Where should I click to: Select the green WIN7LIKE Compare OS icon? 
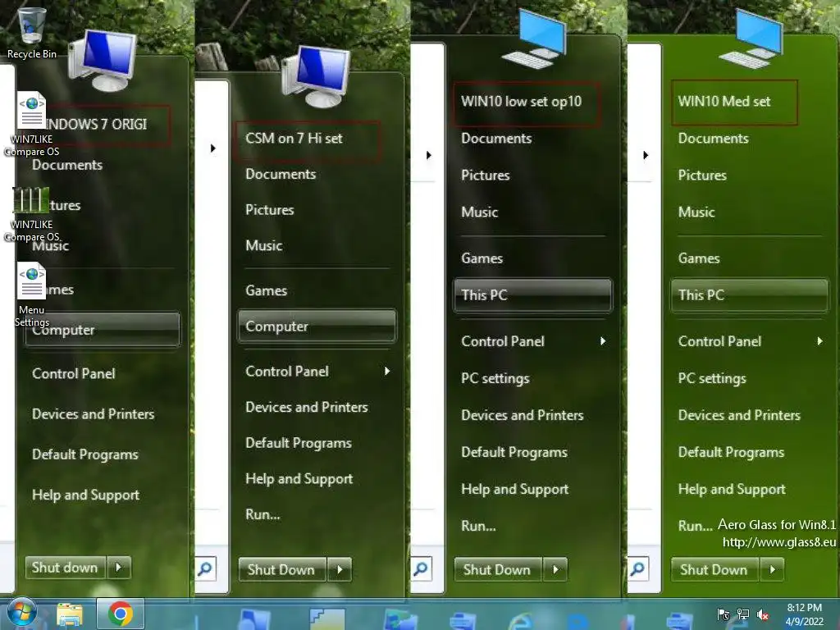(x=32, y=214)
